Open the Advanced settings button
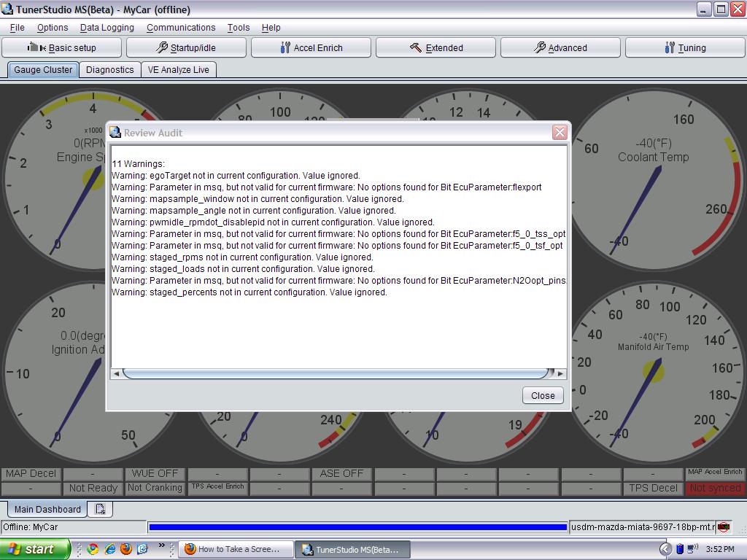 (x=560, y=47)
